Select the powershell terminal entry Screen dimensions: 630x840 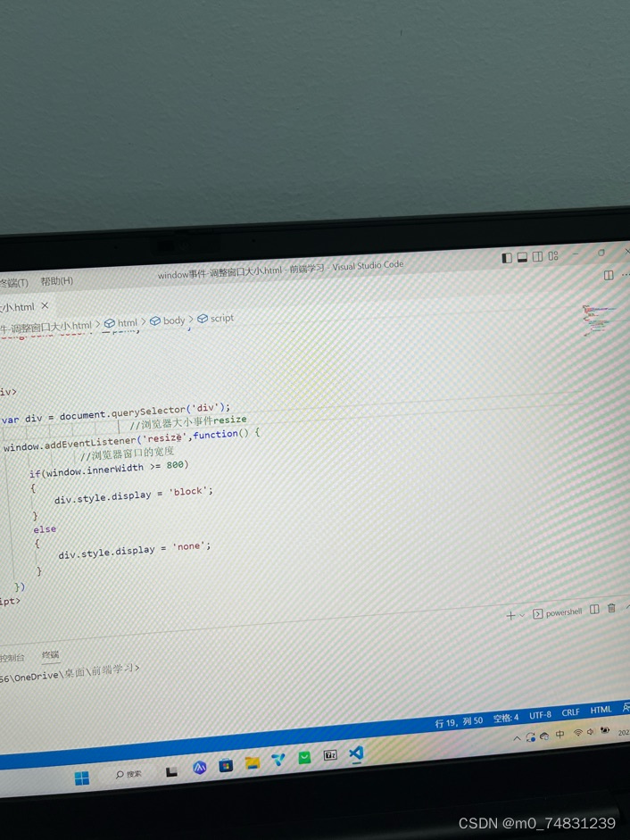[x=557, y=613]
